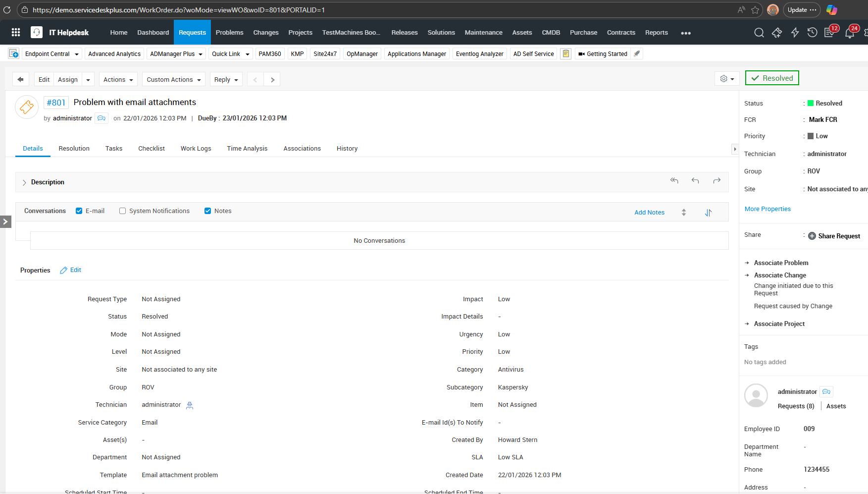The height and width of the screenshot is (494, 868).
Task: Click the Forward arrow in Description bar
Action: pyautogui.click(x=716, y=181)
